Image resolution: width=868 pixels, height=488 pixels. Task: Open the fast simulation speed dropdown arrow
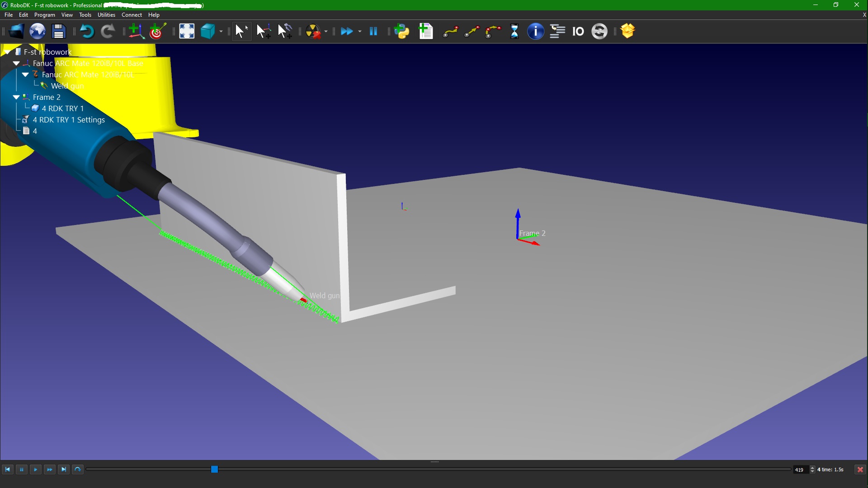(x=360, y=32)
